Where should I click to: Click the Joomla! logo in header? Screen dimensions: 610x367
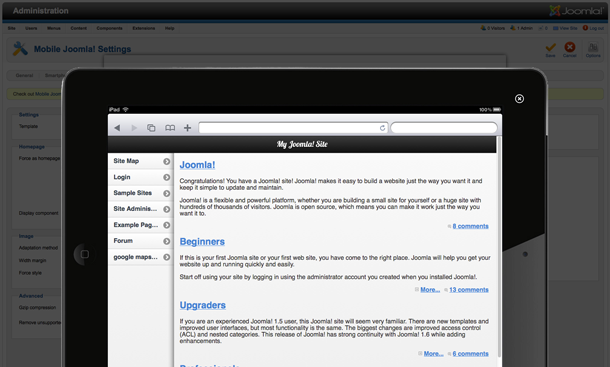[577, 11]
